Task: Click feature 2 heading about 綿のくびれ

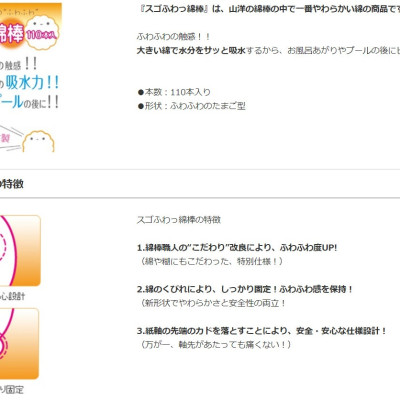Action: click(x=245, y=289)
